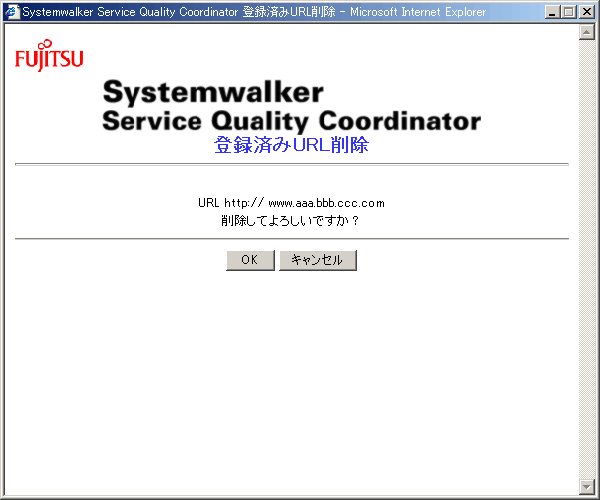Click the 削除してよろしいですか？ message
This screenshot has width=600, height=500.
click(x=290, y=221)
